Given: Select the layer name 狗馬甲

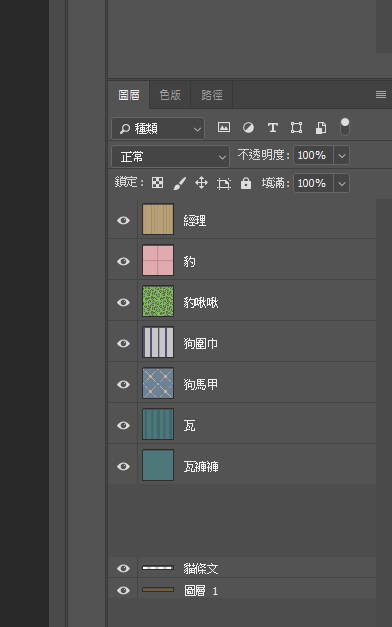Looking at the screenshot, I should click(x=201, y=384).
